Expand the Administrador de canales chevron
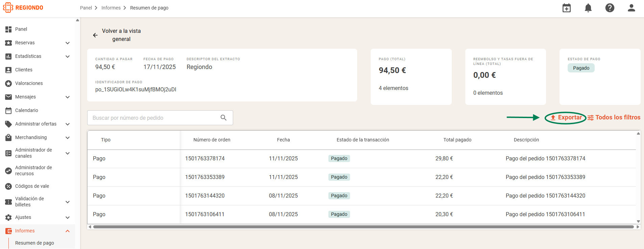Image resolution: width=644 pixels, height=249 pixels. [68, 153]
